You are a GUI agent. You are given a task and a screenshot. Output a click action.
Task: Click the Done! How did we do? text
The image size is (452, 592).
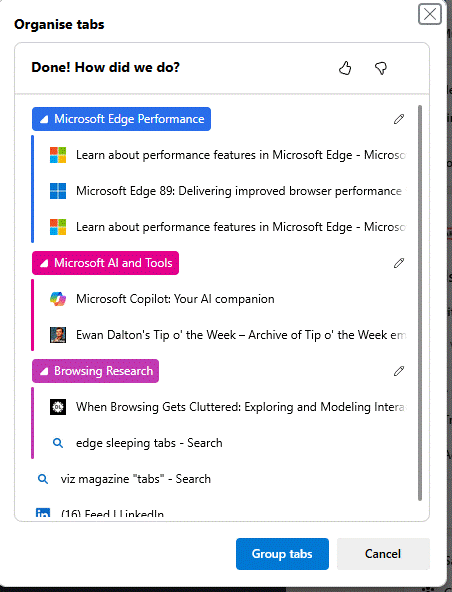pyautogui.click(x=105, y=68)
